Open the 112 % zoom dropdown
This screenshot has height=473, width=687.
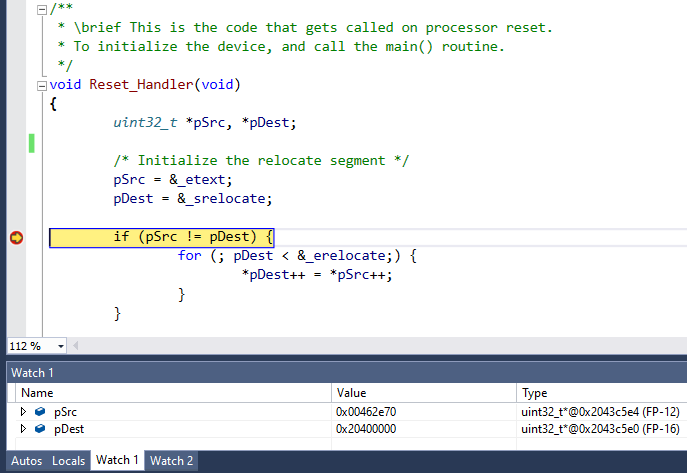61,346
